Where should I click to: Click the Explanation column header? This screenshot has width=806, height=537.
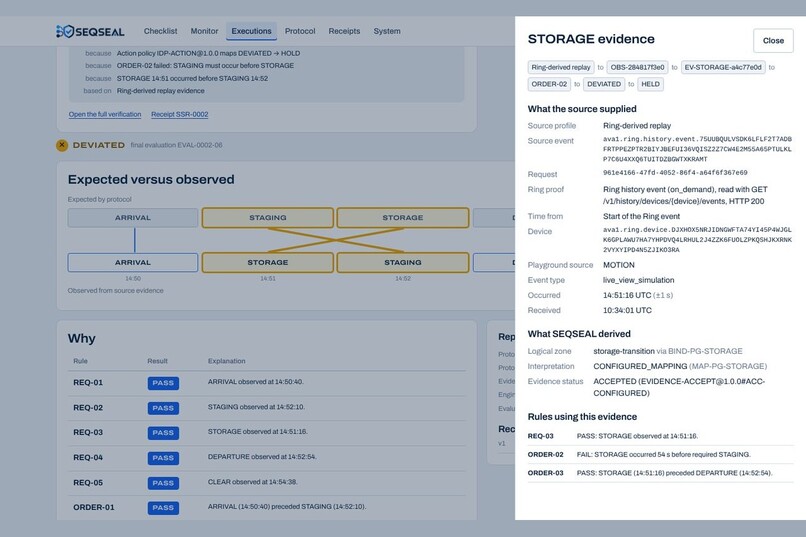[227, 361]
